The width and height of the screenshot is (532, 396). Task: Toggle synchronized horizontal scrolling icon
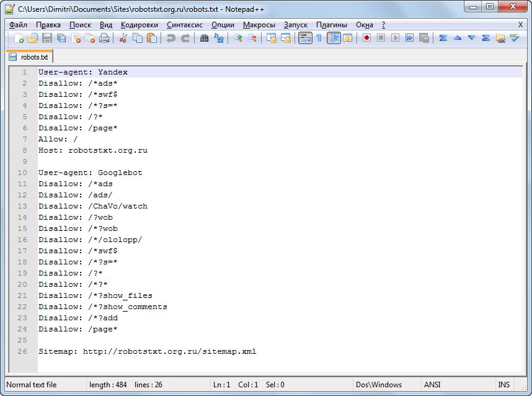point(286,38)
